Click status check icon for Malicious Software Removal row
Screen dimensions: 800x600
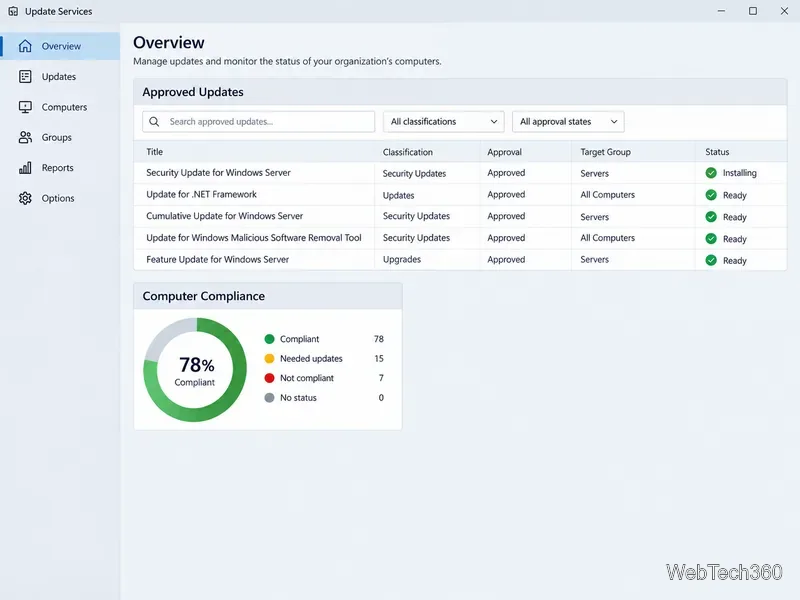point(711,238)
